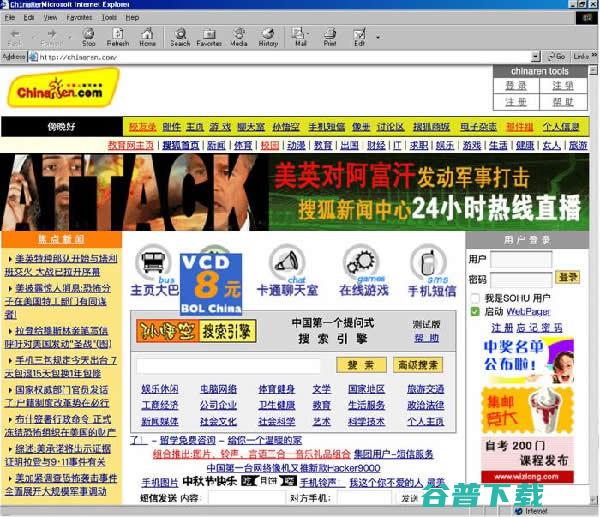The height and width of the screenshot is (517, 600).
Task: Open the VCD 8元 BOL China ad
Action: click(211, 284)
